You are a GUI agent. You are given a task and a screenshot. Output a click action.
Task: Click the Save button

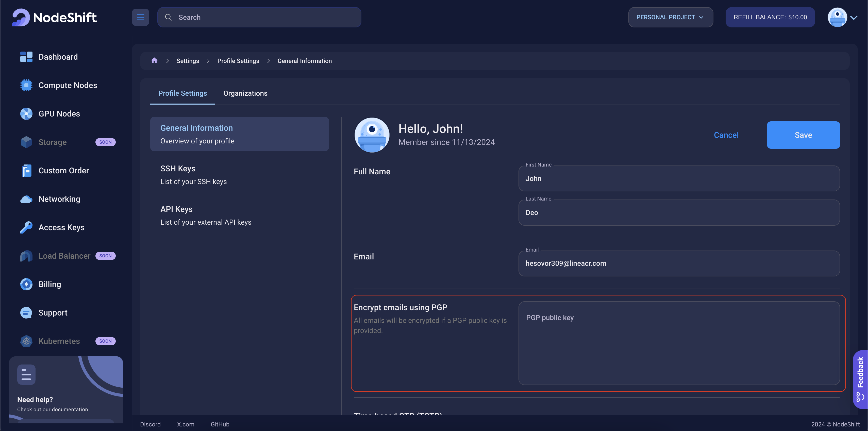coord(803,135)
